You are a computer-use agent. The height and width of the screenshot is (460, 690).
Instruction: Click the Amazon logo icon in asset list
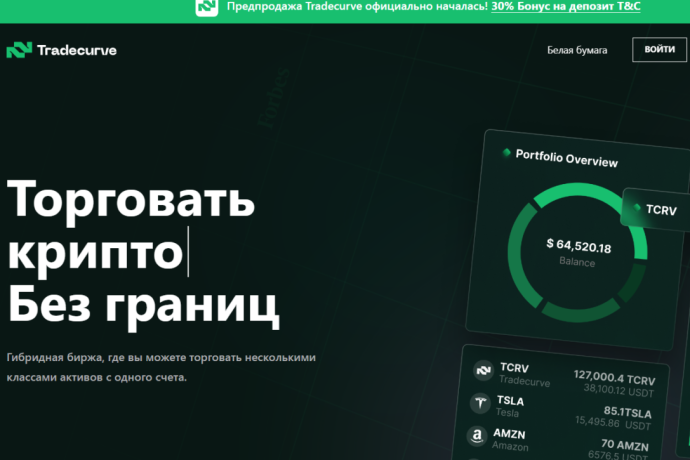(x=477, y=436)
